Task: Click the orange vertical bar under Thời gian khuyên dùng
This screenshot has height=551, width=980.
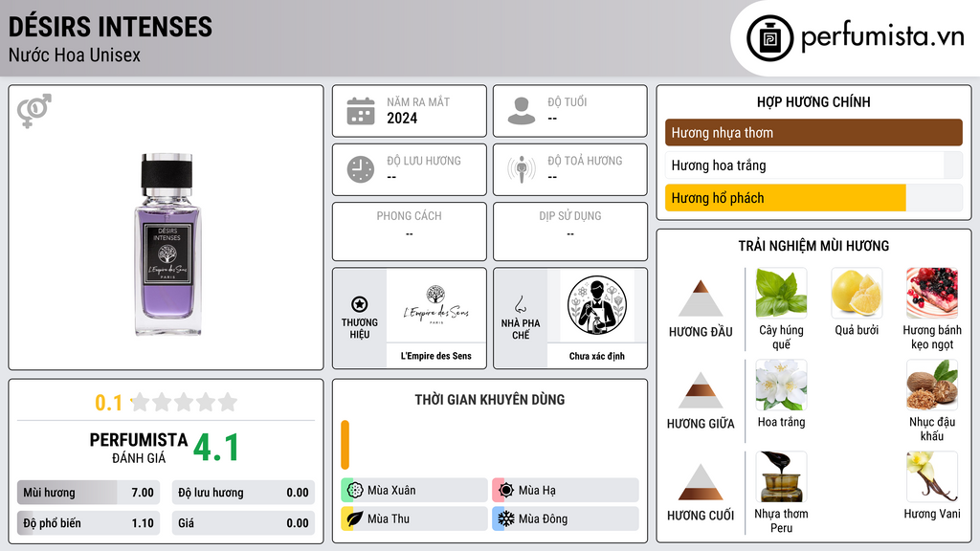Action: (345, 445)
